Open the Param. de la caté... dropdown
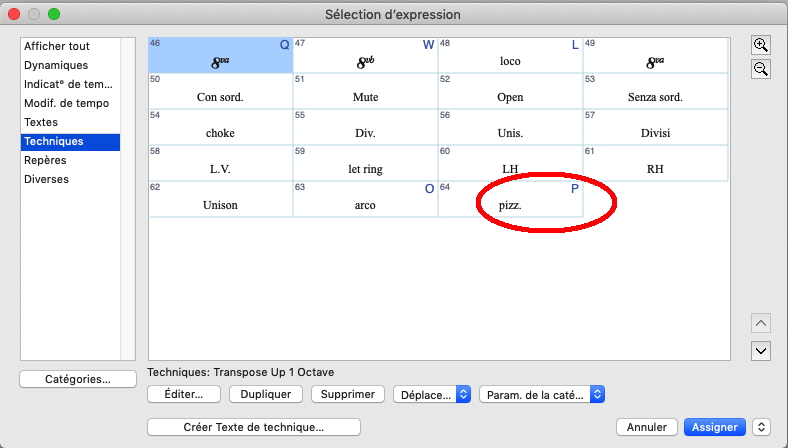The image size is (788, 448). pyautogui.click(x=542, y=395)
